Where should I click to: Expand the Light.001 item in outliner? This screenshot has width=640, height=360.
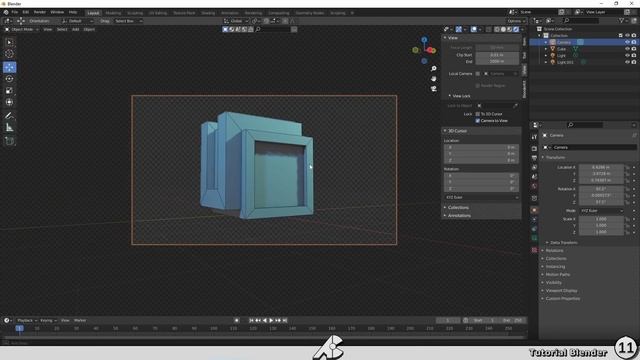tap(546, 62)
